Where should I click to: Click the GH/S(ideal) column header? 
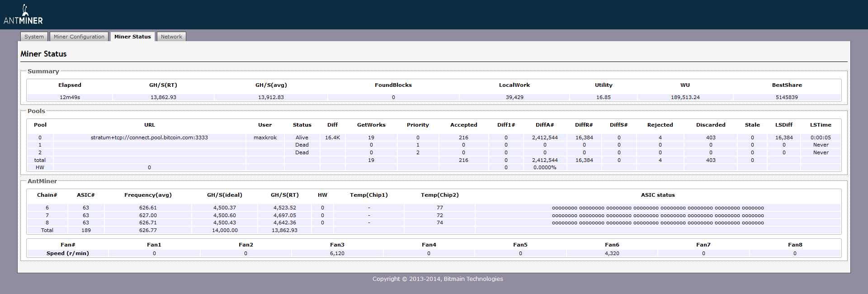[225, 195]
